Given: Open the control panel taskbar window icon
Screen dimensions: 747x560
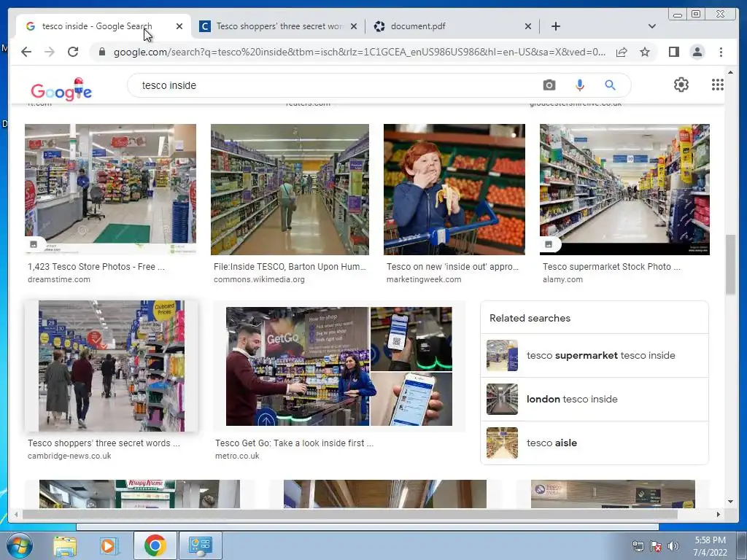Looking at the screenshot, I should point(200,545).
